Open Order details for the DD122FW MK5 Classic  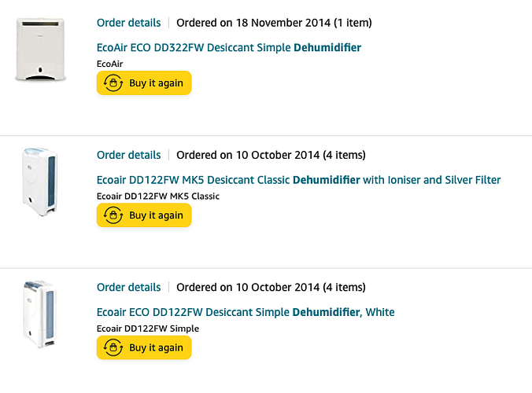point(128,155)
